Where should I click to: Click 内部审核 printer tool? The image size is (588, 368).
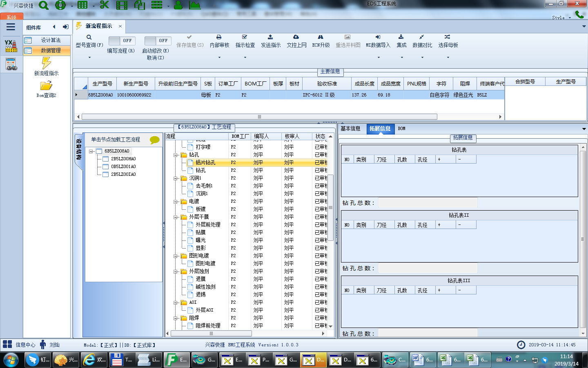[219, 41]
